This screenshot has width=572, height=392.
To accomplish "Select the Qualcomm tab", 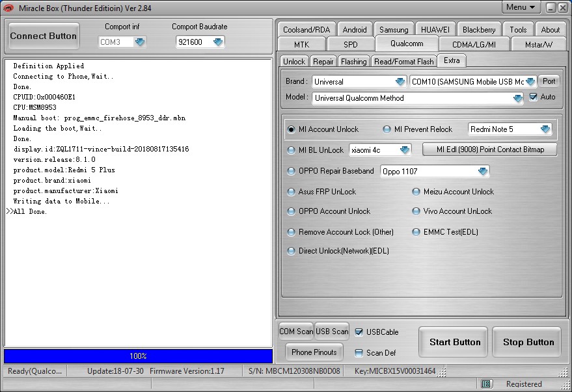I will point(407,44).
